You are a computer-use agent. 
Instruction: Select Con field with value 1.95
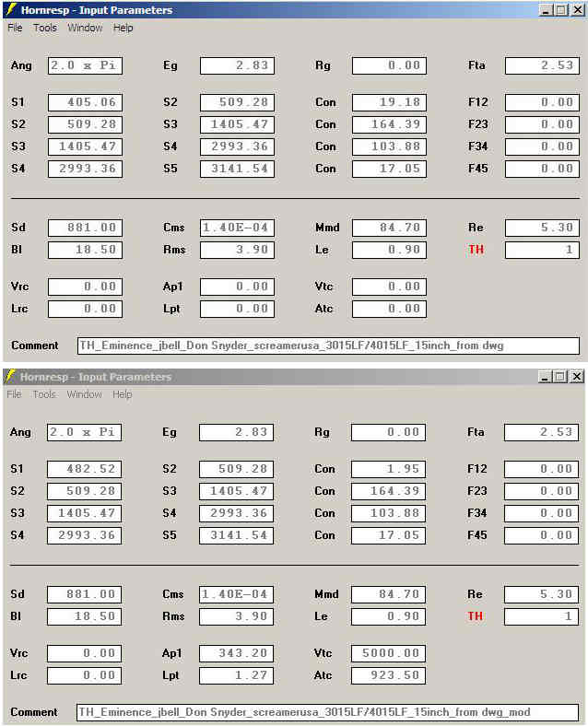pos(388,469)
